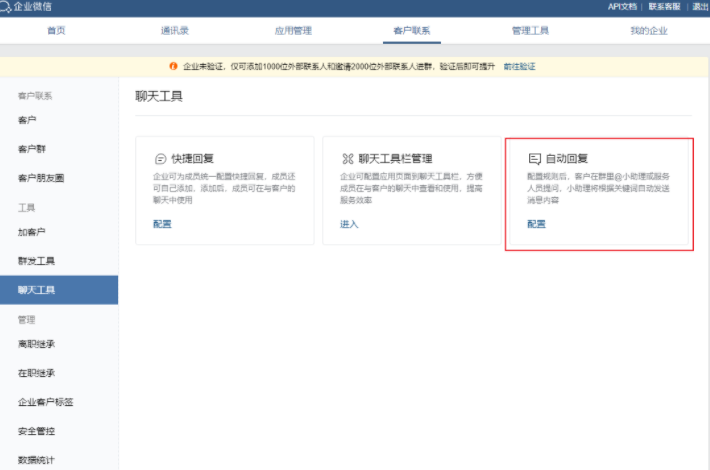
Task: Open 企业客户标签 in the sidebar
Action: (45, 402)
